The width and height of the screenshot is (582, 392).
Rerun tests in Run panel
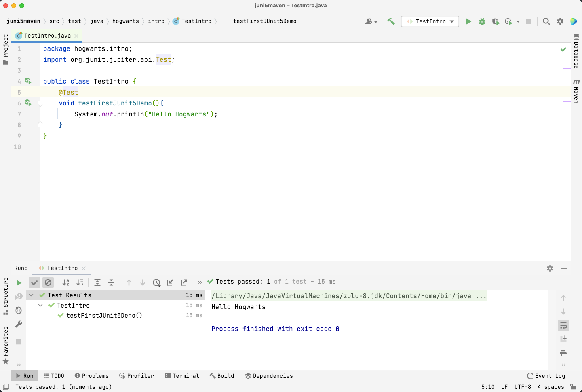pyautogui.click(x=19, y=283)
